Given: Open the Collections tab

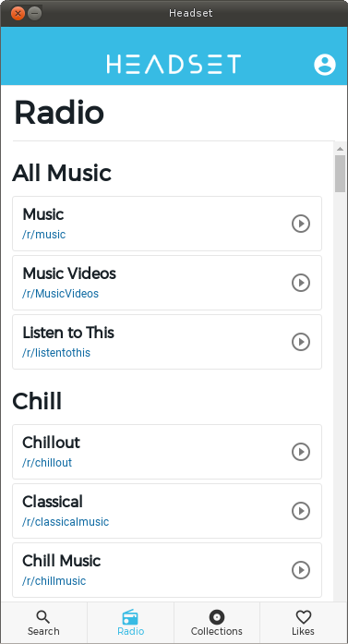Looking at the screenshot, I should click(x=217, y=623).
